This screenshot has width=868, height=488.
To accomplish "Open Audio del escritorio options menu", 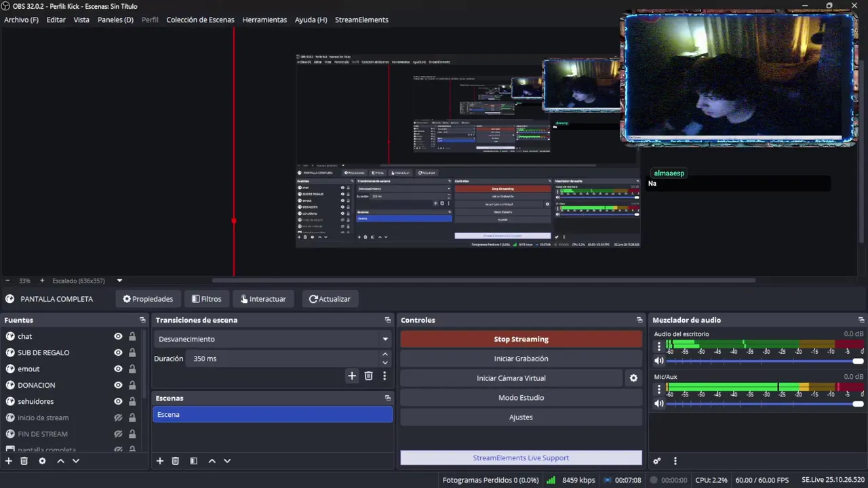I will point(658,346).
